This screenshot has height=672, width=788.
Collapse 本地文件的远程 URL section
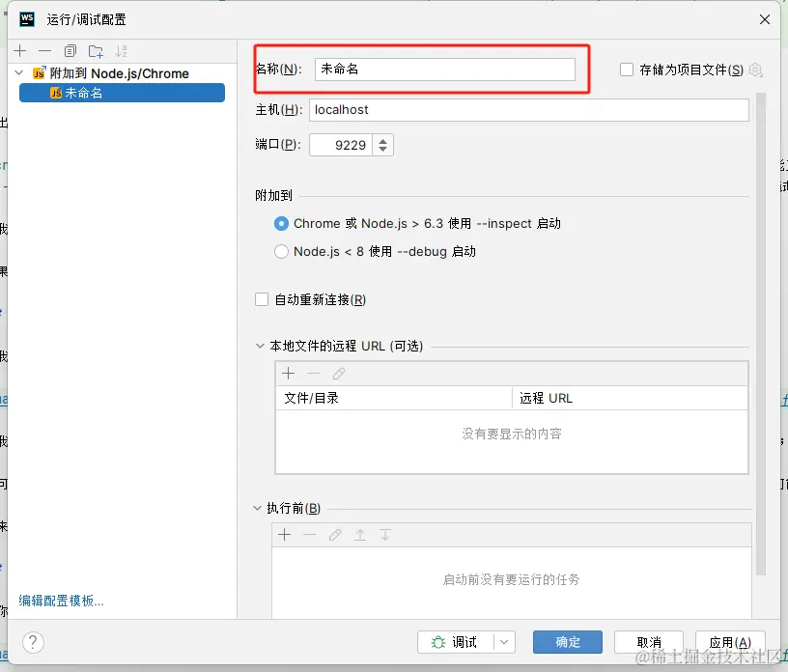260,346
